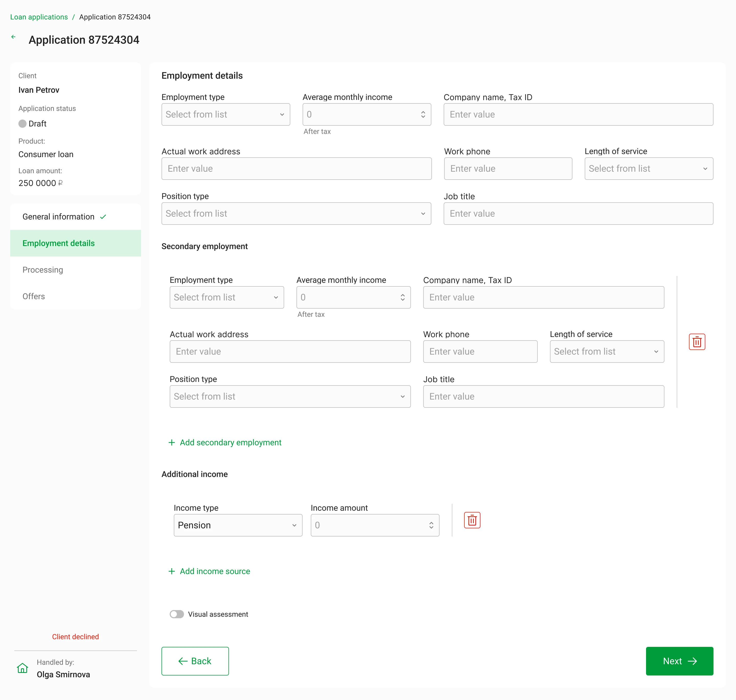Click client name Ivan Petrov
The image size is (736, 700).
39,90
